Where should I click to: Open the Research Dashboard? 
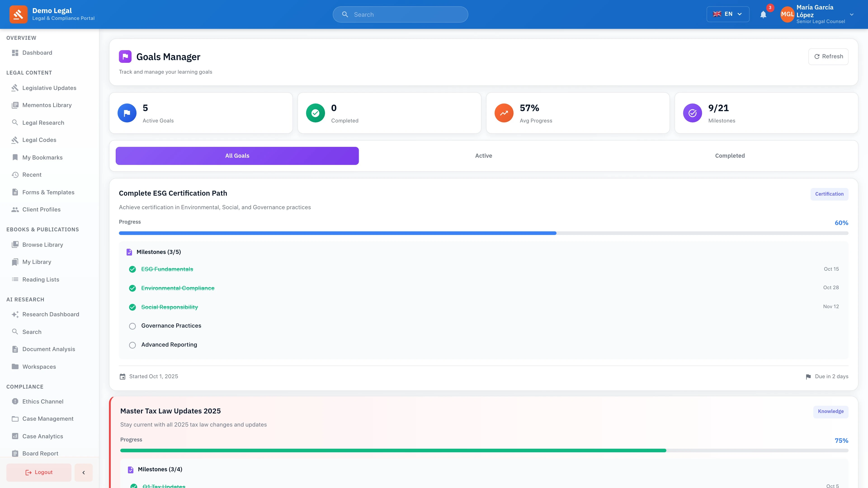coord(51,314)
